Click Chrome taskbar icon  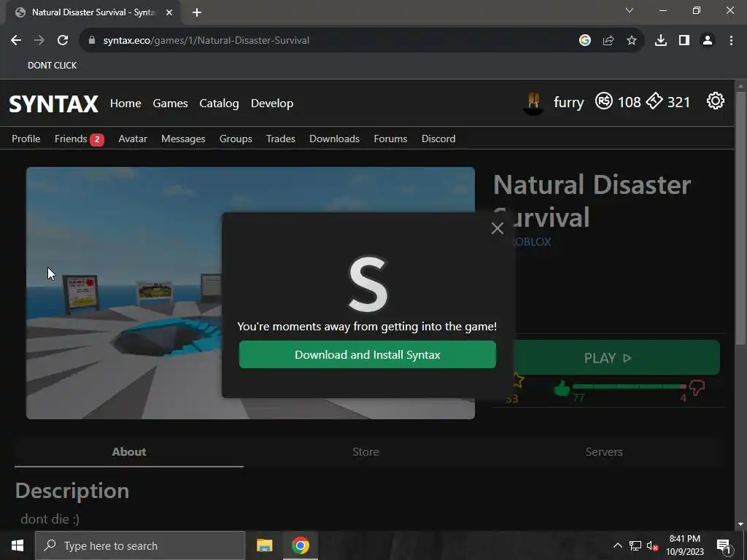click(300, 545)
